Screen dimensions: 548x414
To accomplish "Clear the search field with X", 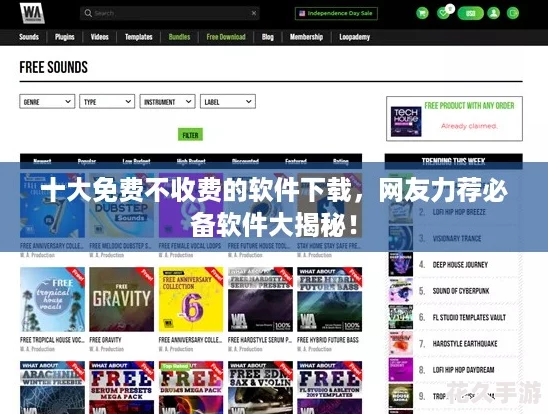I will tap(254, 13).
